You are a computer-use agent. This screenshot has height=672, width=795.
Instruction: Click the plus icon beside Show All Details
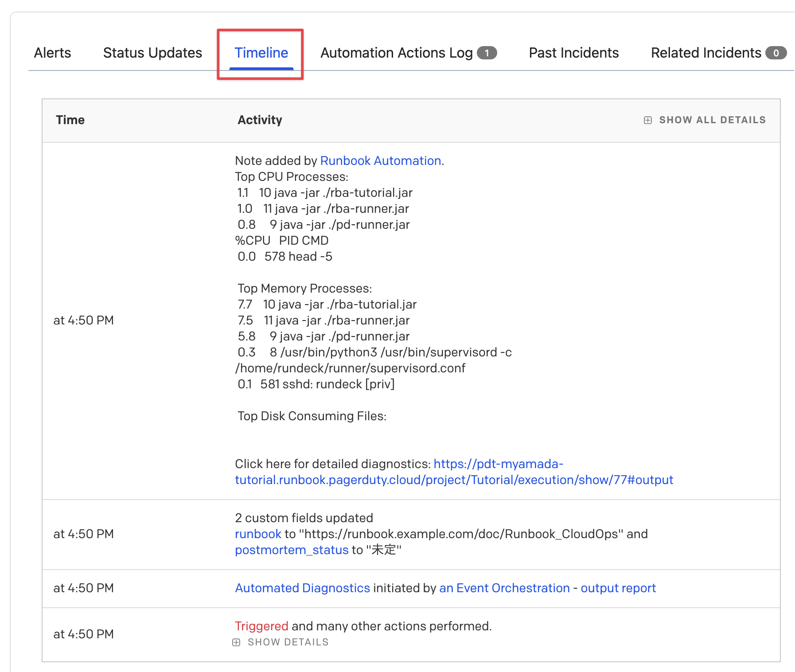tap(648, 120)
